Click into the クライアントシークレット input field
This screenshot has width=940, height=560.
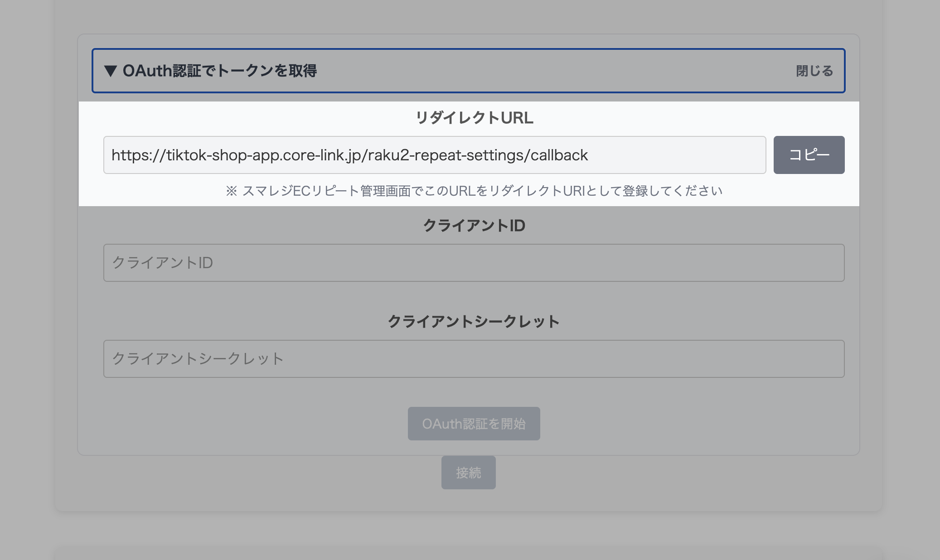(474, 359)
